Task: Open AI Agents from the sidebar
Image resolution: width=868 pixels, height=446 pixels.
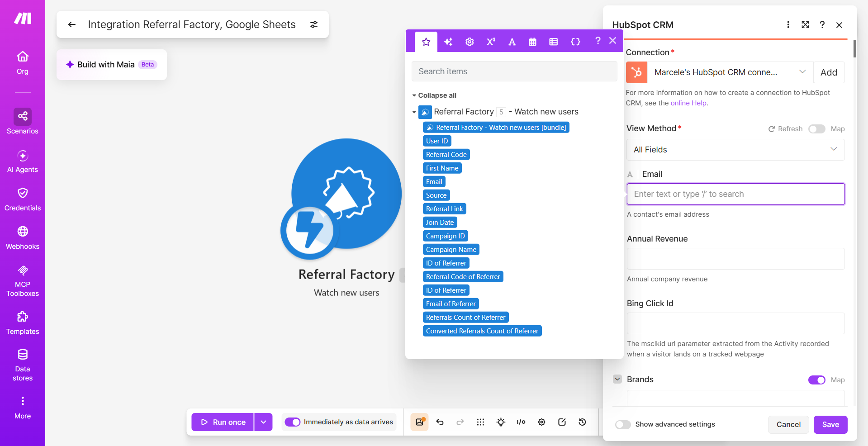Action: (x=23, y=161)
